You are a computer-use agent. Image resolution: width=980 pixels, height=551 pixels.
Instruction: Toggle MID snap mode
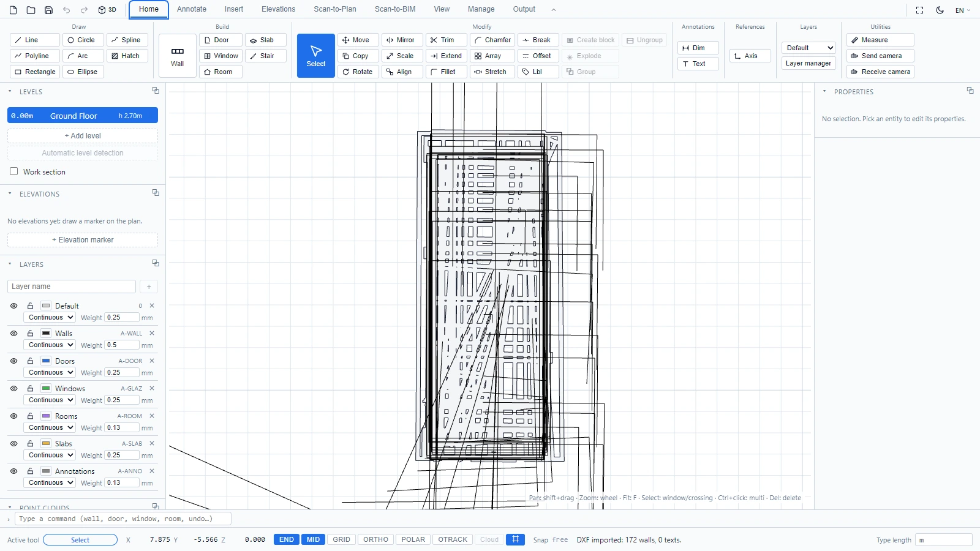tap(313, 539)
